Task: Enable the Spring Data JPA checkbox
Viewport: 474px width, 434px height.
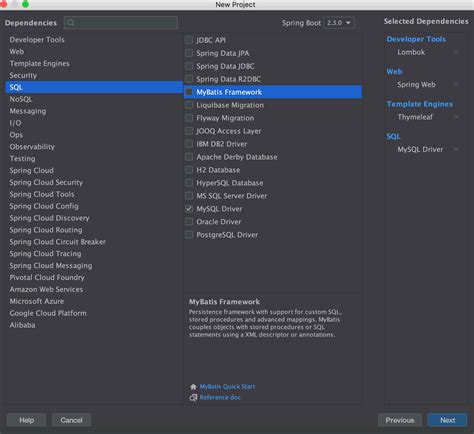Action: tap(189, 53)
